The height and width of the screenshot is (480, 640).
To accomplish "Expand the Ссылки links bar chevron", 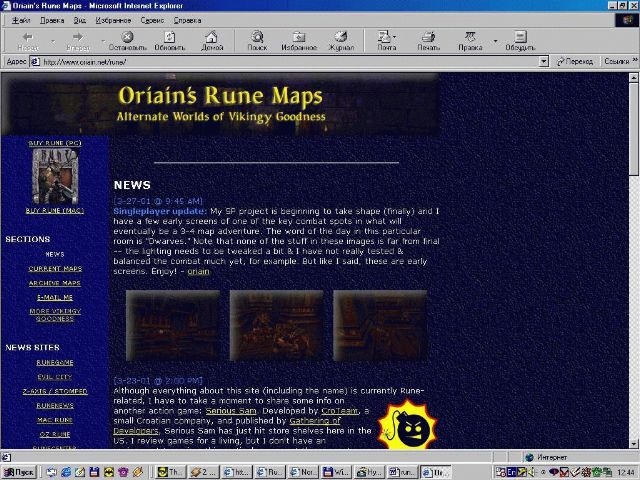I will 635,60.
